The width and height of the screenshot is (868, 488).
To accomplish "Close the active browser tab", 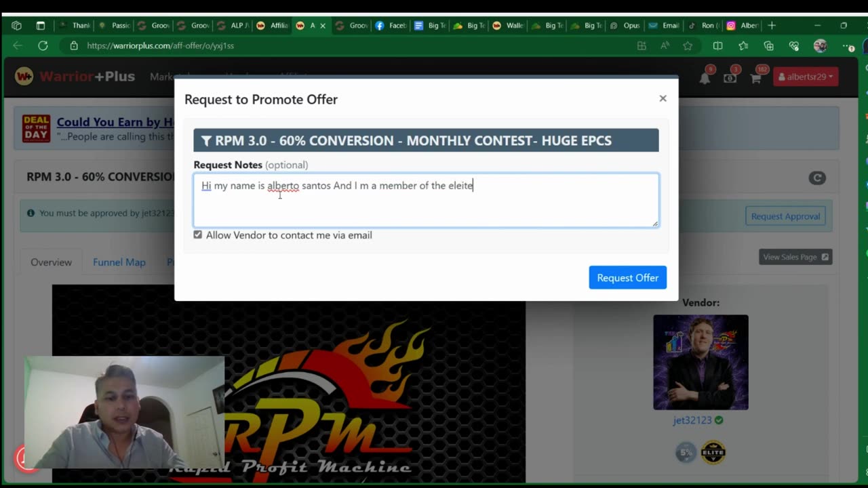I will (x=323, y=26).
